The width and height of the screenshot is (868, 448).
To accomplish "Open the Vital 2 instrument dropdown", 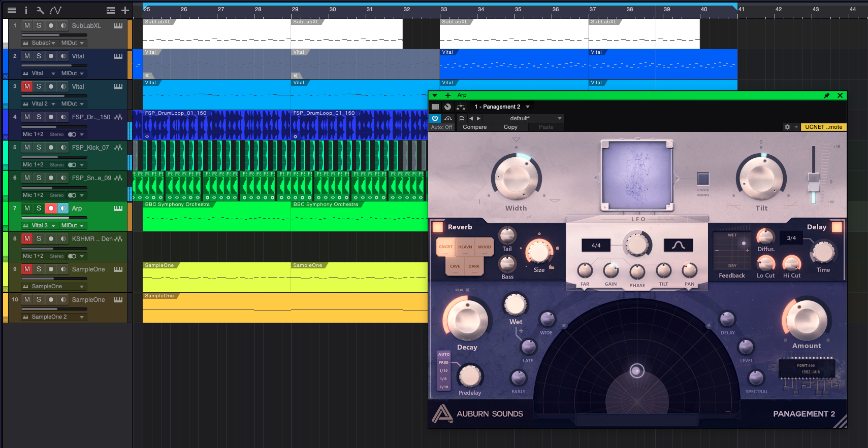I will tap(39, 104).
